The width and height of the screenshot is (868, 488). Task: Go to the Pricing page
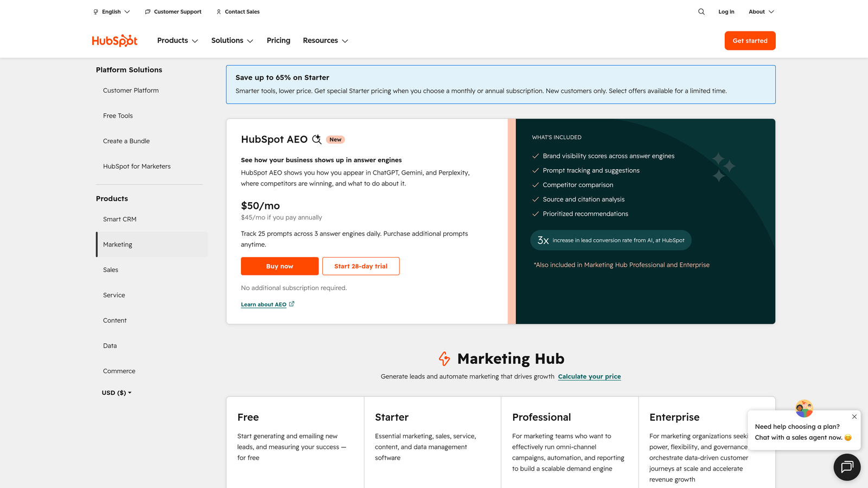coord(278,41)
